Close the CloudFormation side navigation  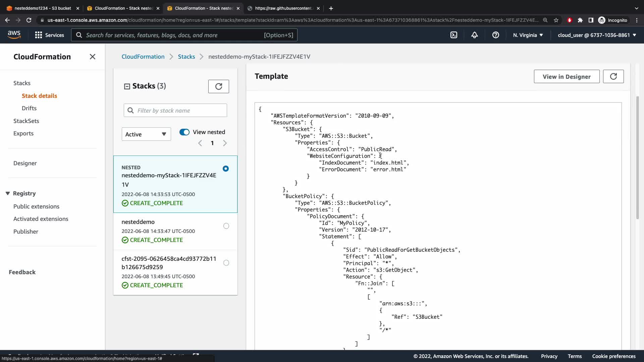93,57
